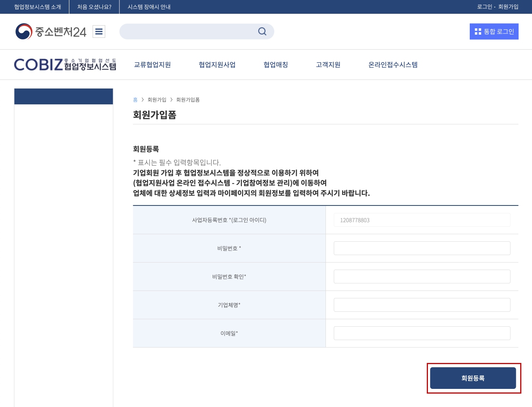This screenshot has width=532, height=407.
Task: Open the 온라인접수시스템 menu
Action: tap(393, 65)
